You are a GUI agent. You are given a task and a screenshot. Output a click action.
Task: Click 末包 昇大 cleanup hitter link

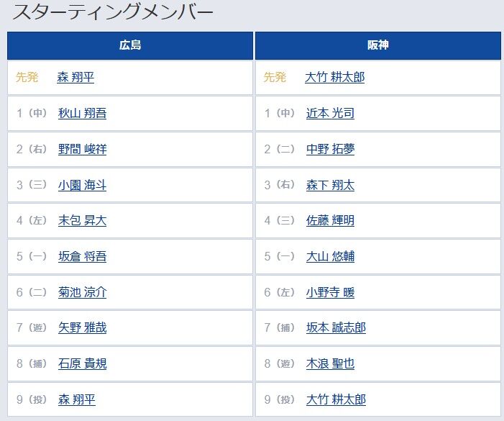(82, 221)
